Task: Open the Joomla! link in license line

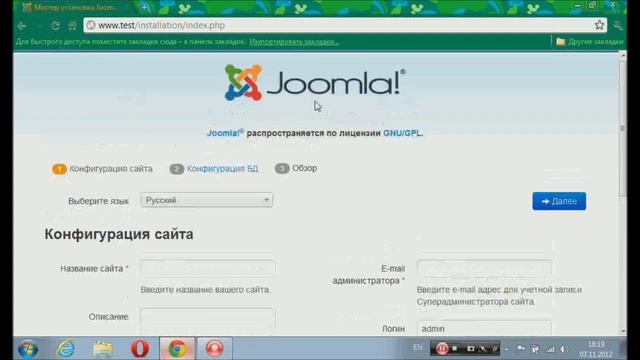Action: [x=224, y=133]
